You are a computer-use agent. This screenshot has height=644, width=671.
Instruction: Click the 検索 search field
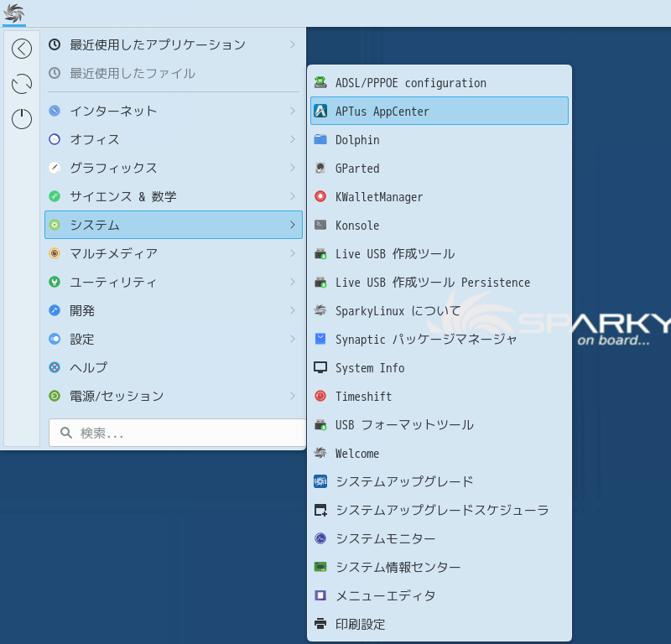tap(177, 433)
